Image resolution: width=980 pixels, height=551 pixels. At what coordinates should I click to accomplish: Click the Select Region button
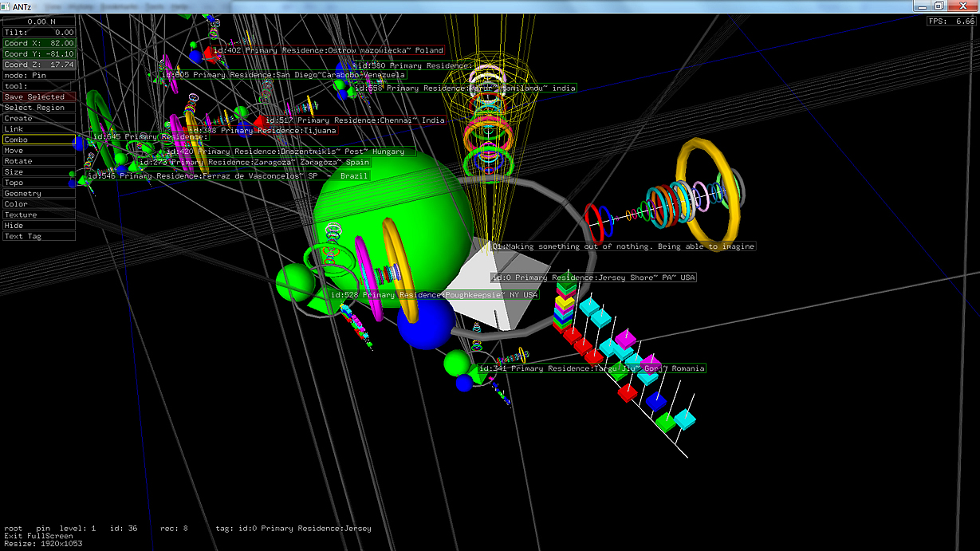pyautogui.click(x=38, y=108)
